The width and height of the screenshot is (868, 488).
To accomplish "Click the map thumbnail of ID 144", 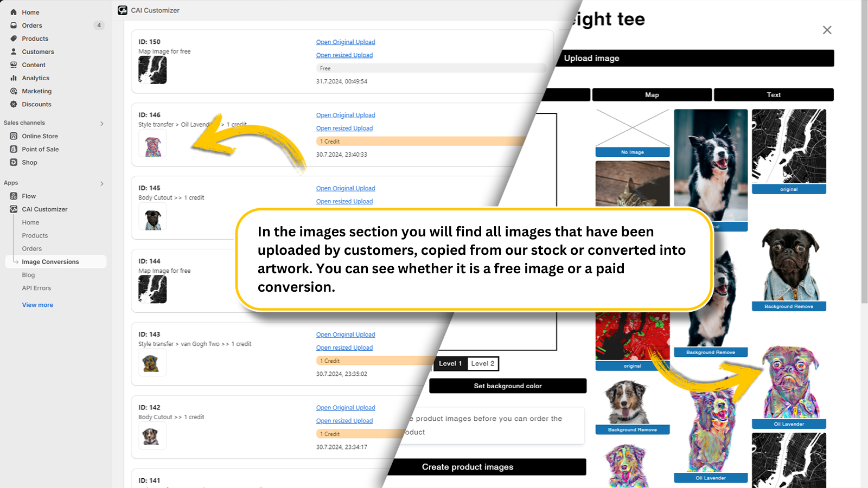I will pyautogui.click(x=152, y=289).
